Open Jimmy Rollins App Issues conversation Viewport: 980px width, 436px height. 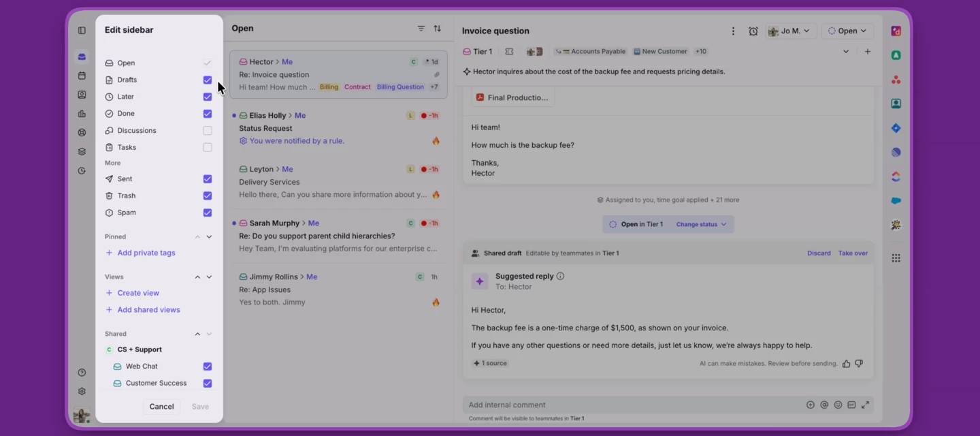pyautogui.click(x=339, y=290)
